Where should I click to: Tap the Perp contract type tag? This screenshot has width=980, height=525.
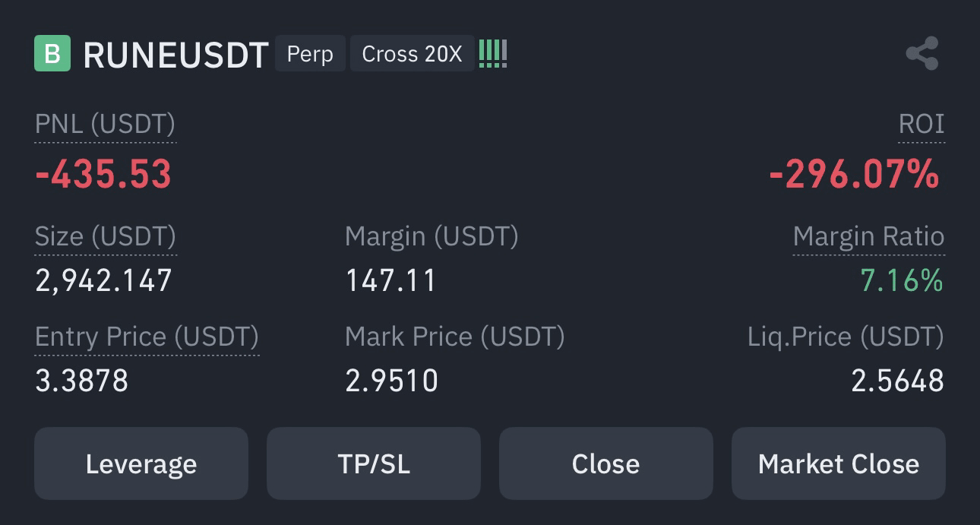pyautogui.click(x=310, y=54)
